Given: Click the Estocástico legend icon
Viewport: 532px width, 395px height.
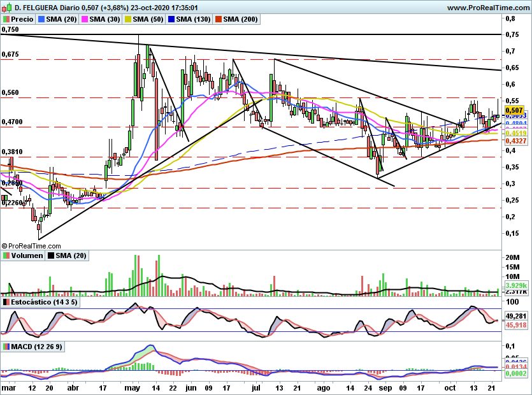Looking at the screenshot, I should [x=6, y=302].
